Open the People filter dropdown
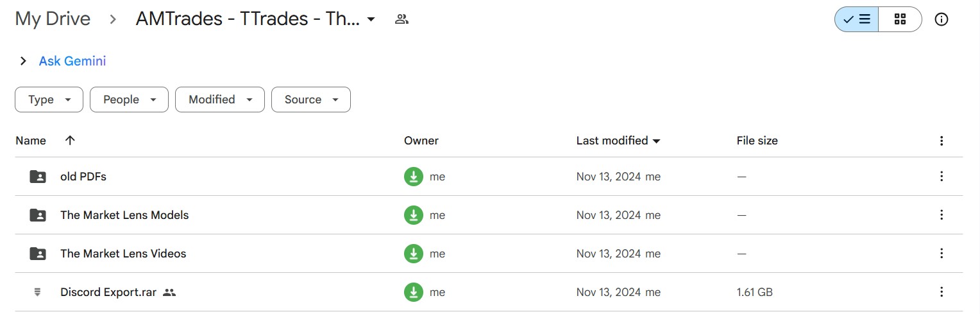This screenshot has height=314, width=980. click(x=129, y=100)
